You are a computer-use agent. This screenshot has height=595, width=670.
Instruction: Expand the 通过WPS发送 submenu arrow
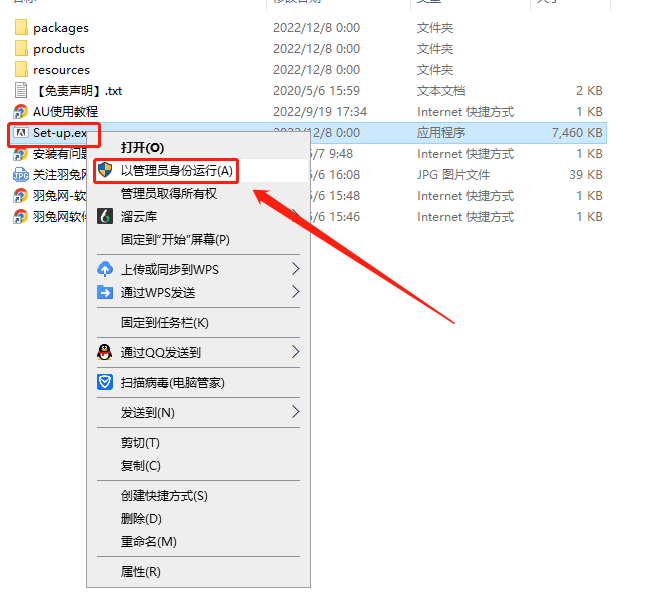(x=295, y=292)
